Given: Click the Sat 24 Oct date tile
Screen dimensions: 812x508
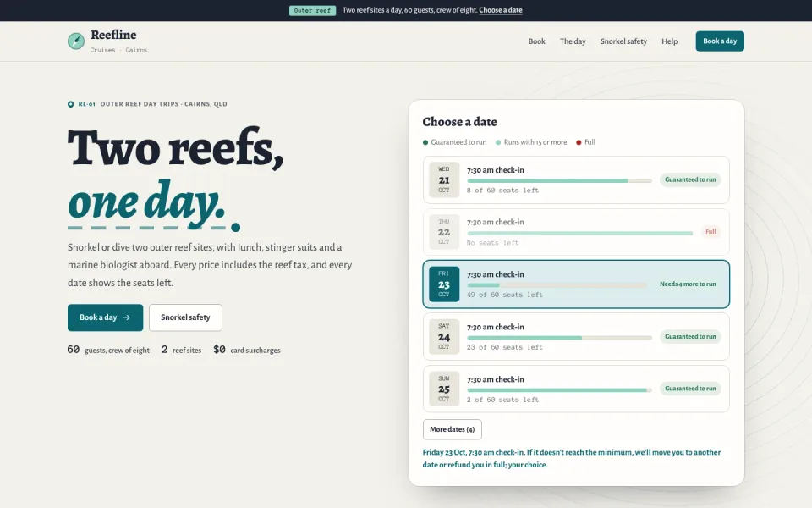Looking at the screenshot, I should 444,336.
